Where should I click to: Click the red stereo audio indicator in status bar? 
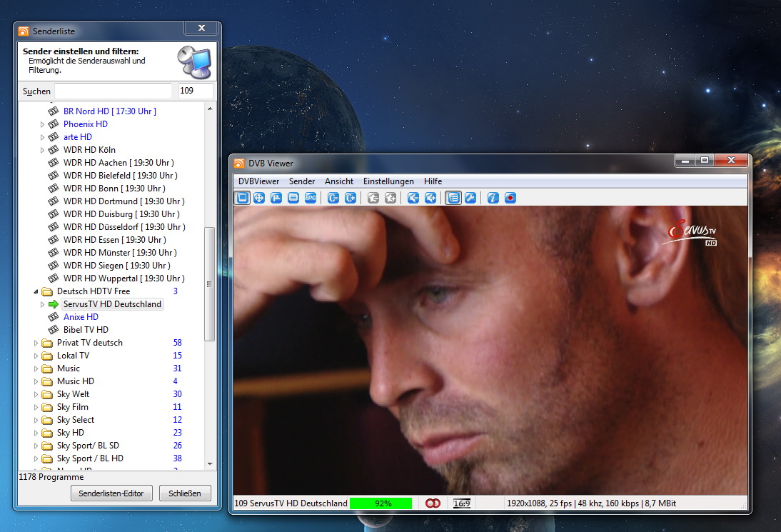(433, 503)
